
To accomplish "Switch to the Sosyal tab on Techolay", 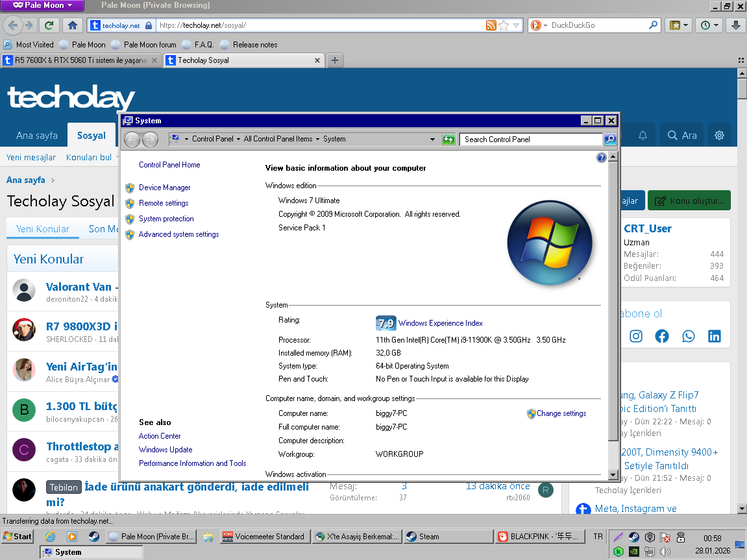I will pyautogui.click(x=92, y=135).
